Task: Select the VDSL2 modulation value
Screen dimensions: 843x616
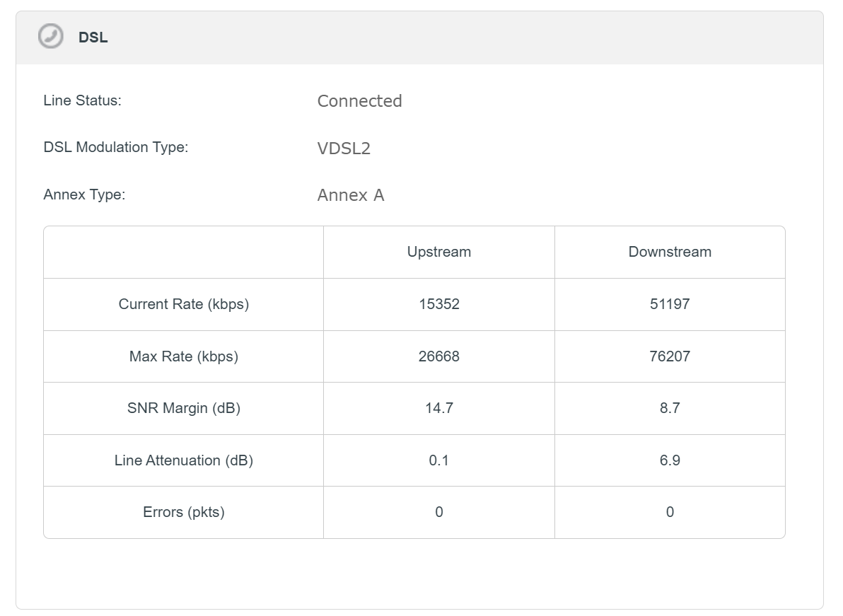Action: 344,149
